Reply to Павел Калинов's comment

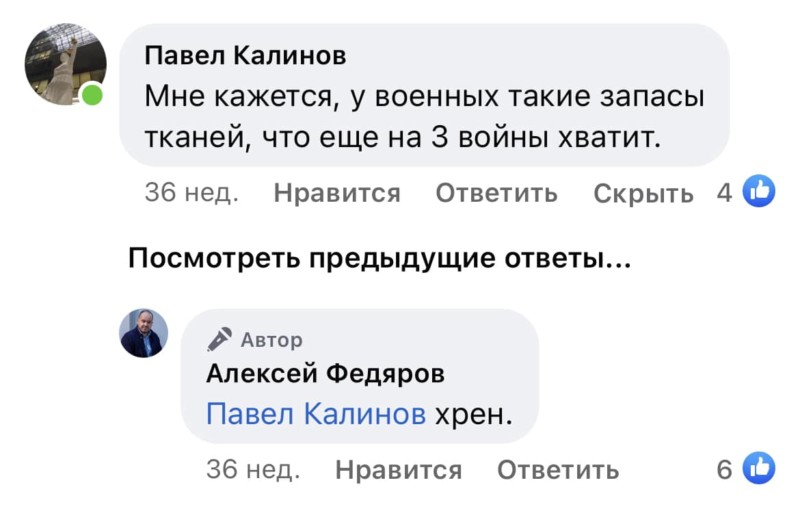point(496,193)
